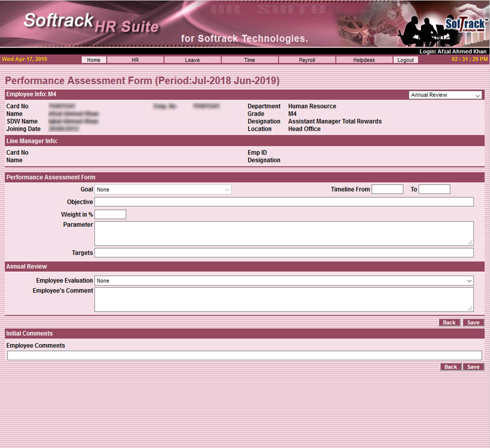Viewport: 490px width, 448px height.
Task: Click Back below the Initial Comments section
Action: pos(451,367)
